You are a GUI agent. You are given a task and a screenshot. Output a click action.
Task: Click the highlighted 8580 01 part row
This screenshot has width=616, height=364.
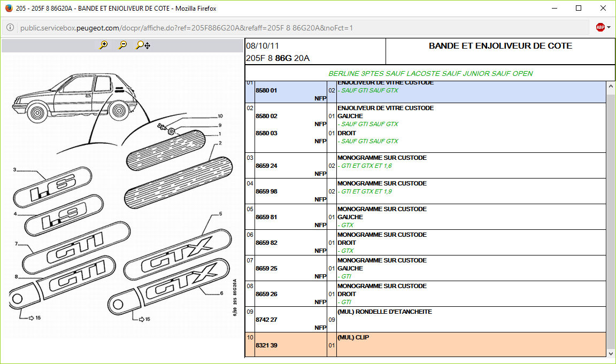[x=266, y=90]
